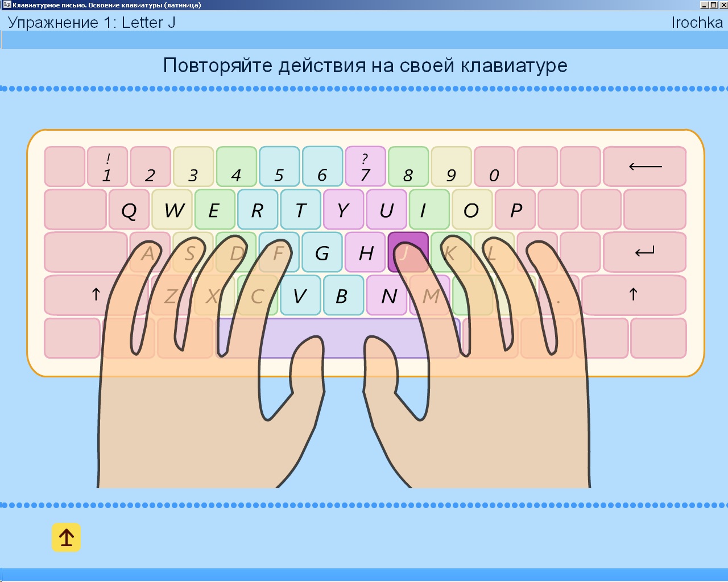Image resolution: width=728 pixels, height=582 pixels.
Task: Click the yellow up-arrow button
Action: [66, 538]
